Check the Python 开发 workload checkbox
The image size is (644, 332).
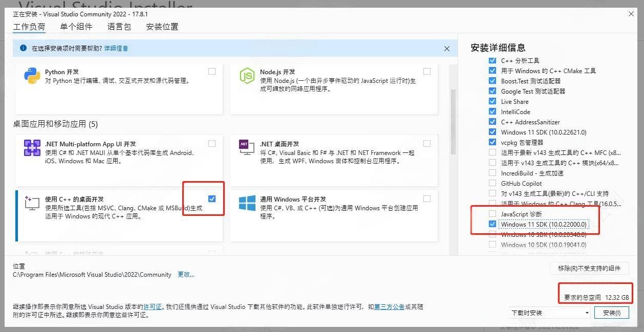[212, 72]
